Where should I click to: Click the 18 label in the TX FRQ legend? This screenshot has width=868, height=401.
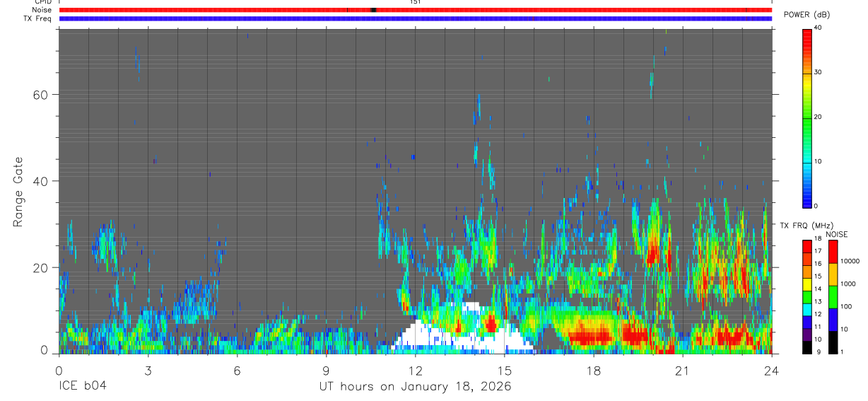(x=819, y=239)
